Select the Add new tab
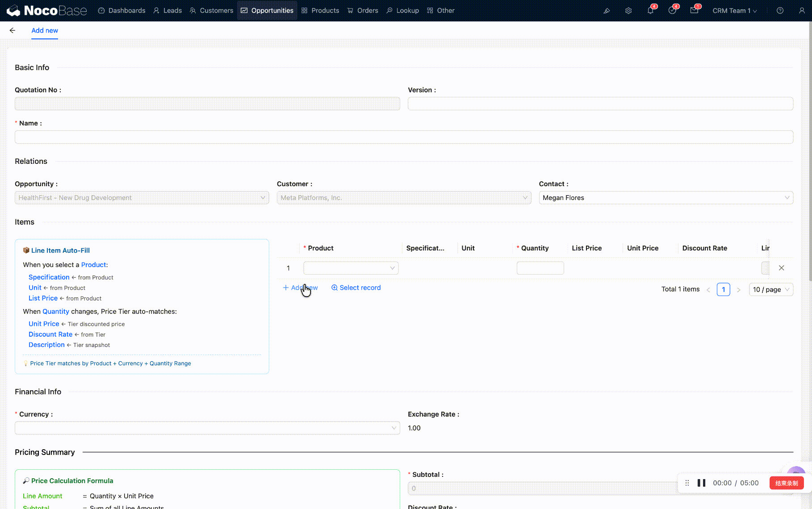Image resolution: width=812 pixels, height=509 pixels. click(x=45, y=30)
